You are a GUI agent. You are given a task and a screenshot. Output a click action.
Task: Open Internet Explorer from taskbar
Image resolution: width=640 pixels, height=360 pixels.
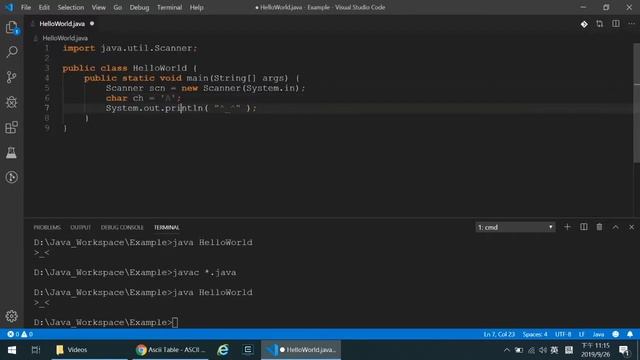coord(223,350)
